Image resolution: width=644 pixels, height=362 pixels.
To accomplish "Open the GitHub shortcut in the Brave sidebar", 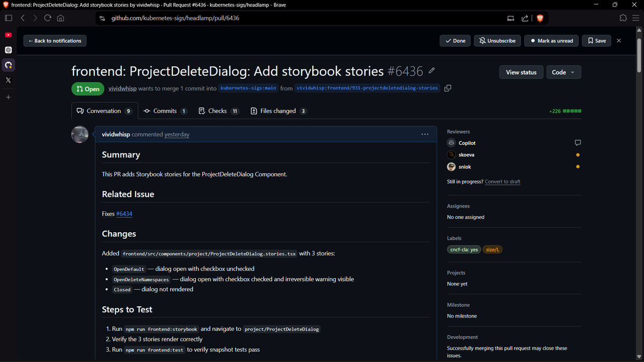I will (8, 65).
